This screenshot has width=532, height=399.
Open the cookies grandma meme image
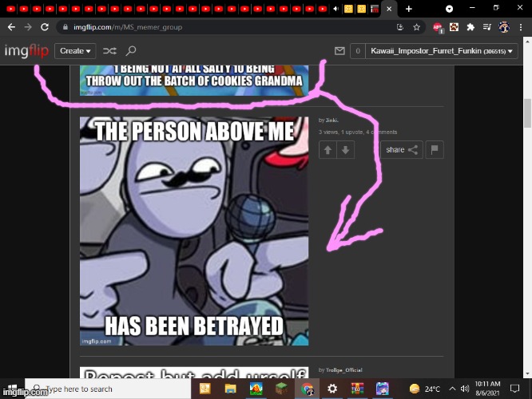(194, 81)
